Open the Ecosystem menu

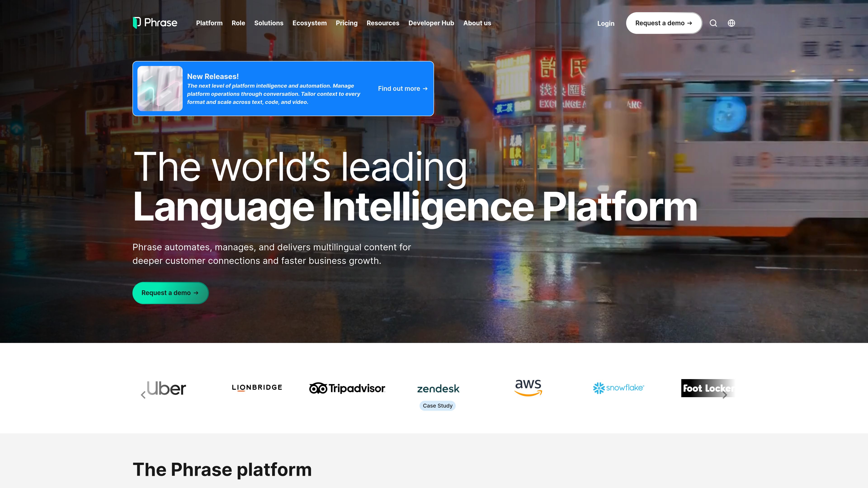pos(309,23)
